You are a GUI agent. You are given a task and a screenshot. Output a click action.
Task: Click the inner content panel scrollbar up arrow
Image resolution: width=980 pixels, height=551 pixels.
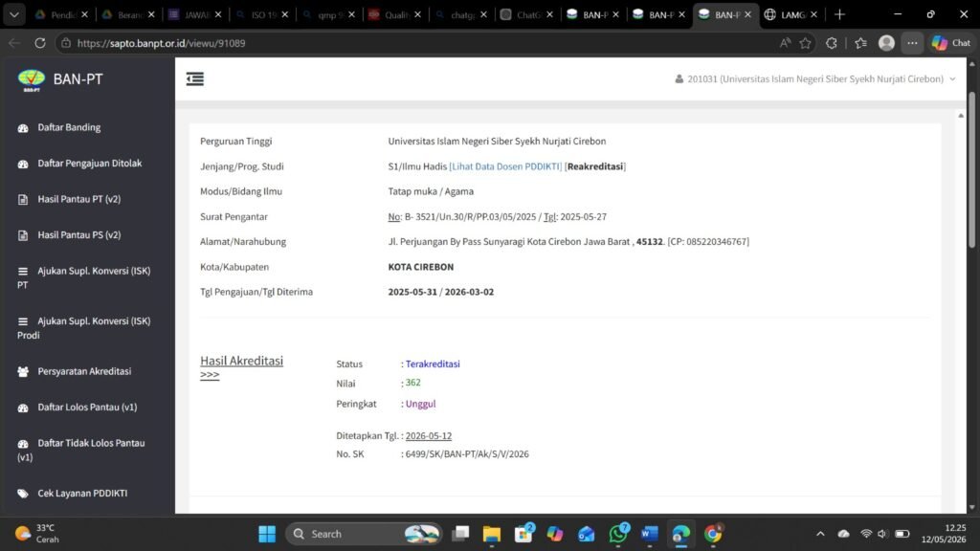tap(961, 116)
